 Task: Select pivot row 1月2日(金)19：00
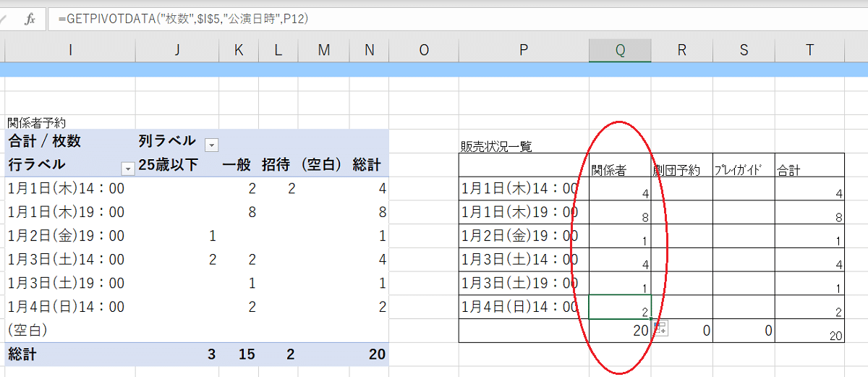point(67,236)
